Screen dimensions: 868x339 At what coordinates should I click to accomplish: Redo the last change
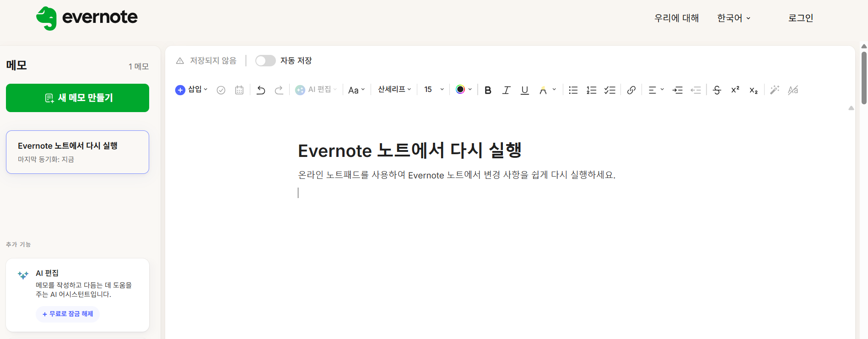(279, 90)
